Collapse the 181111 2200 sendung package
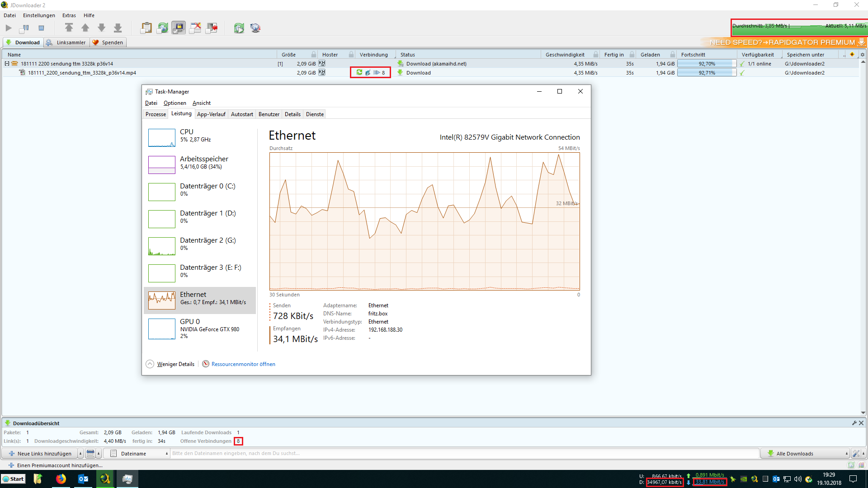 click(x=7, y=64)
